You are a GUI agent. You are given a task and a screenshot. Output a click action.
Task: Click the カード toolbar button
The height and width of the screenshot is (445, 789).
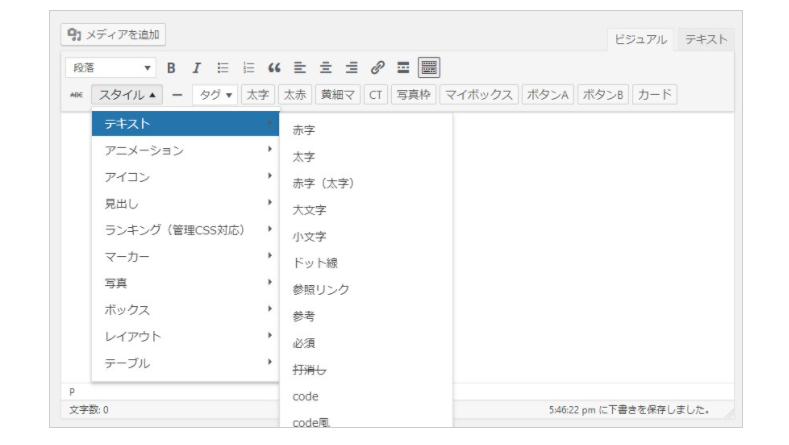pyautogui.click(x=654, y=95)
